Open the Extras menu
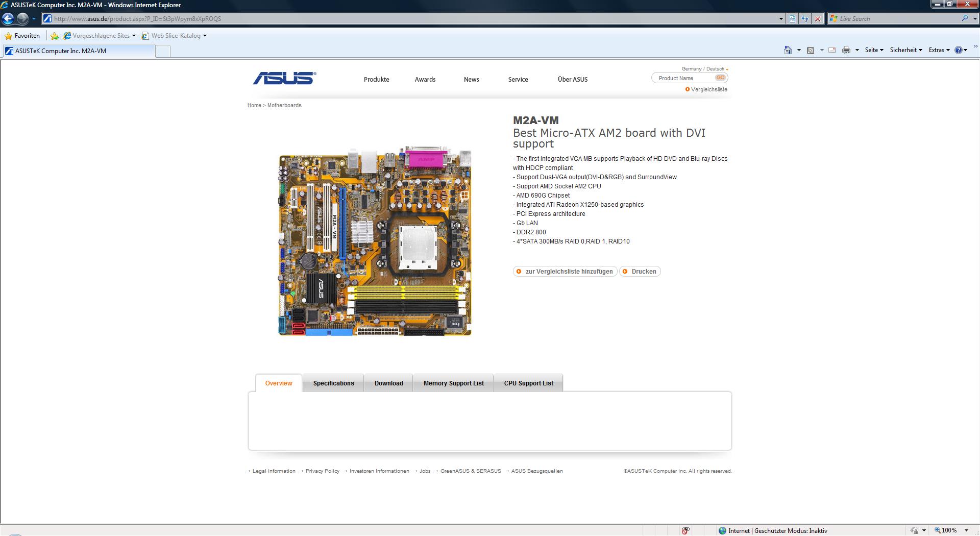Viewport: 980px width, 536px height. pos(939,50)
